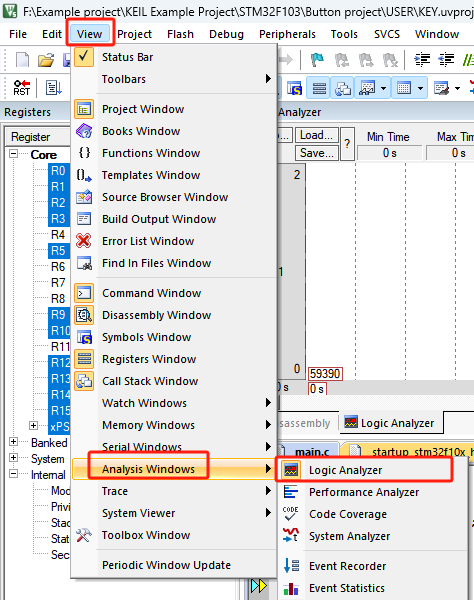Expand the Banked register group

click(x=13, y=442)
